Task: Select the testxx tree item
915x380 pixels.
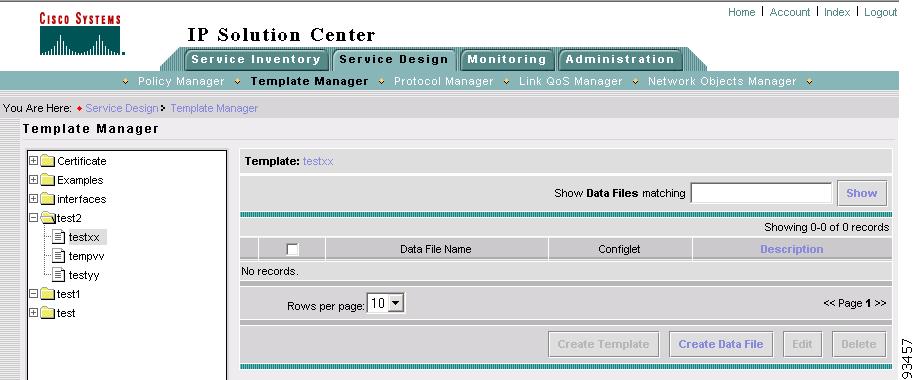Action: point(84,237)
